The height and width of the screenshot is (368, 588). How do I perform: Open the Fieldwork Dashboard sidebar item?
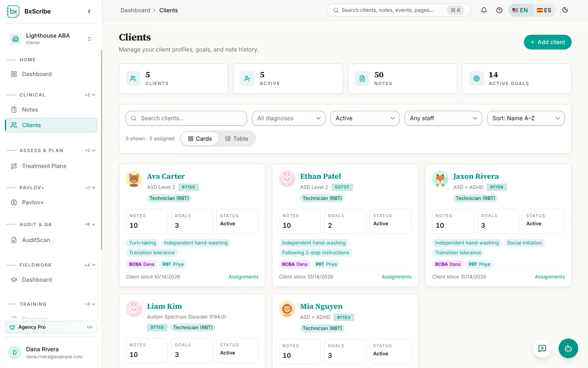pos(51,280)
